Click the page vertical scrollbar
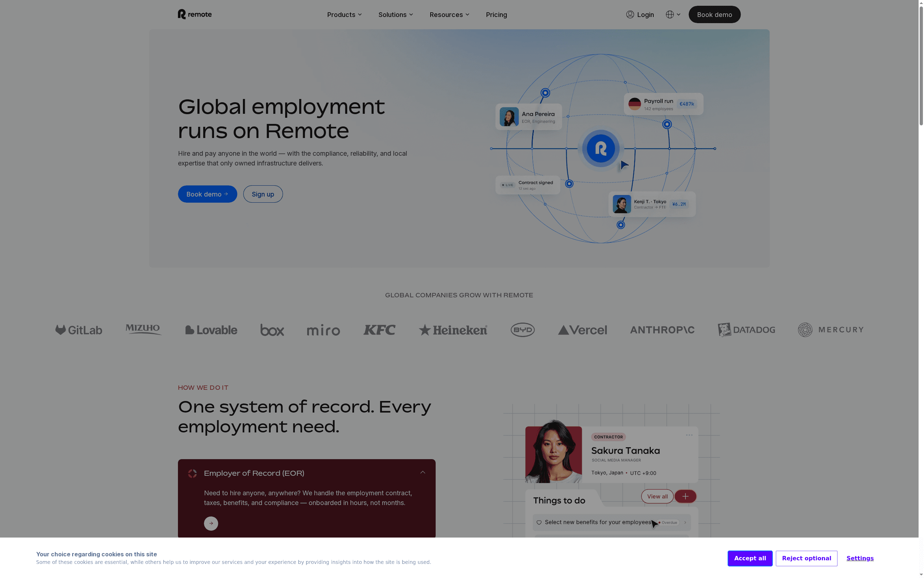Screen dimensions: 924x578 pyautogui.click(x=921, y=65)
